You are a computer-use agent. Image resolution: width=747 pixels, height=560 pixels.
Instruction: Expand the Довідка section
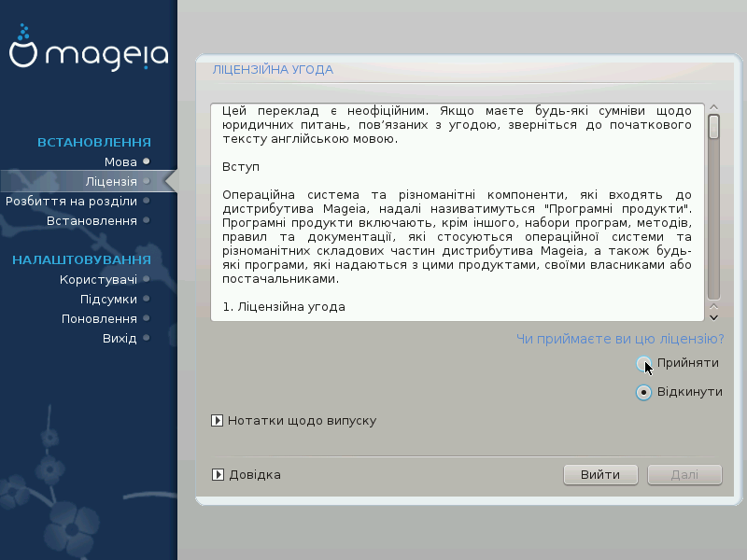coord(218,475)
